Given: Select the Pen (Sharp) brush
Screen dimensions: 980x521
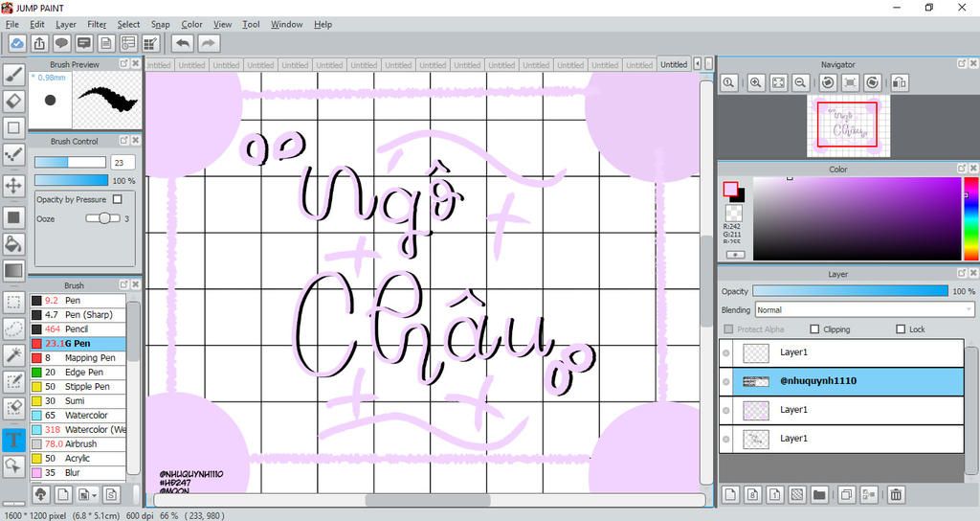Looking at the screenshot, I should coord(78,314).
